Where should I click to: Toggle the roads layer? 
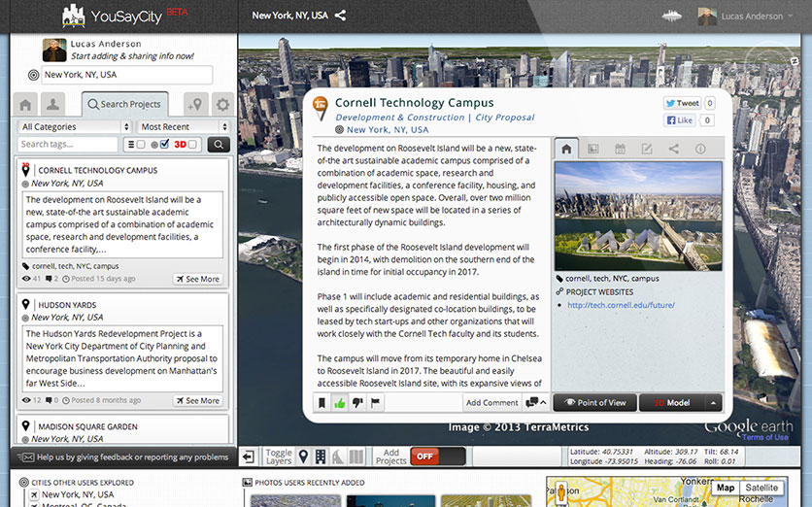pyautogui.click(x=338, y=456)
